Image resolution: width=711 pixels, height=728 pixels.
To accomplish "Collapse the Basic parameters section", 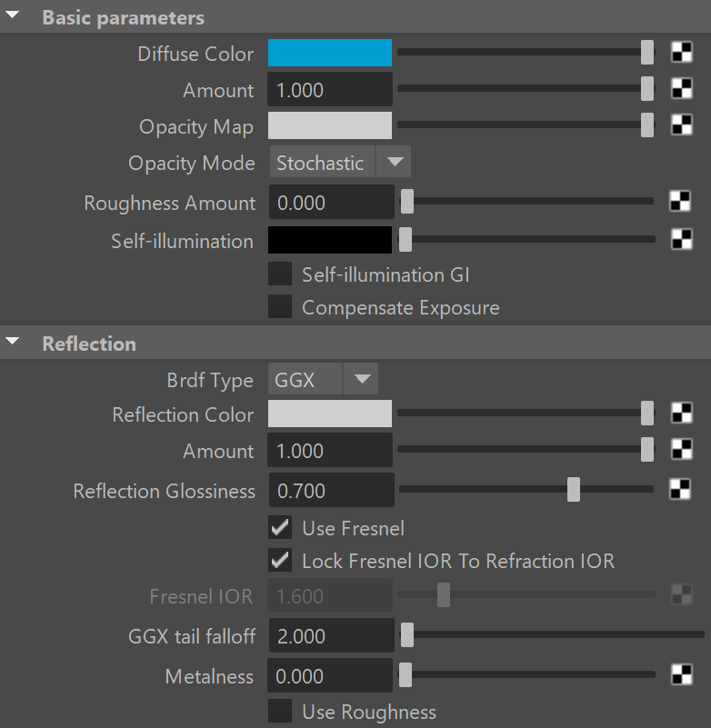I will coord(12,15).
